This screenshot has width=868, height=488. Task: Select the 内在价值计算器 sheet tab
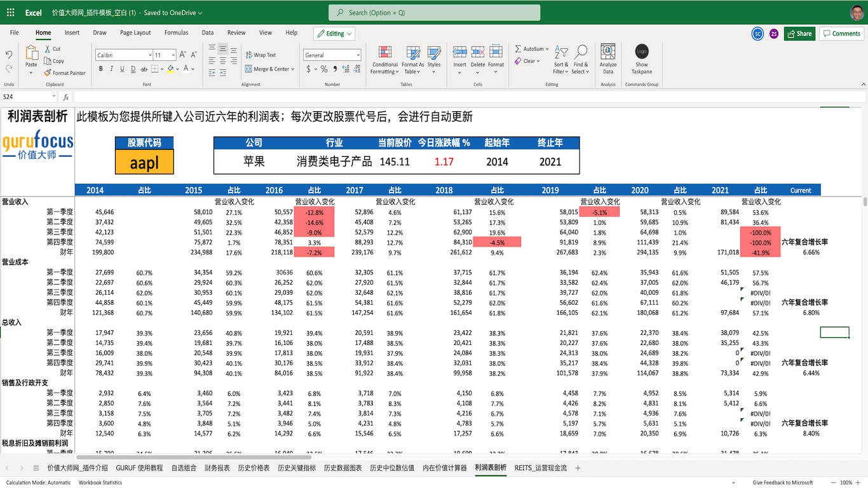(x=445, y=468)
